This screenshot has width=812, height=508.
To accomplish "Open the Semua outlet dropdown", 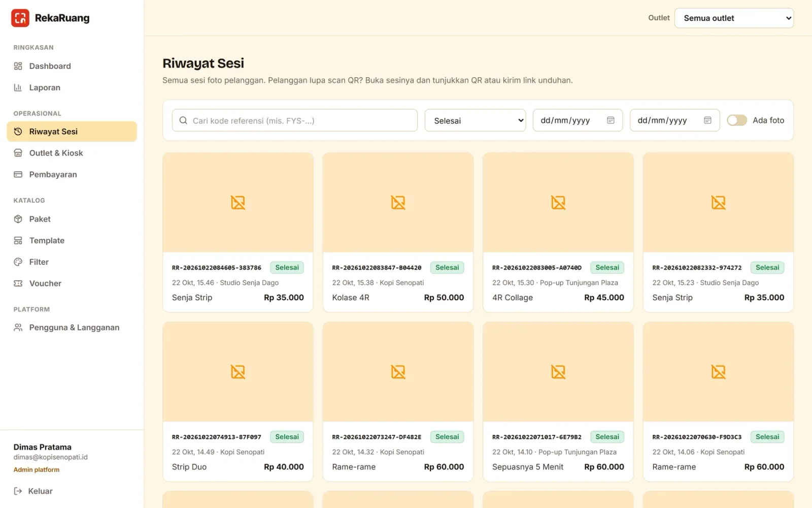I will [x=734, y=18].
